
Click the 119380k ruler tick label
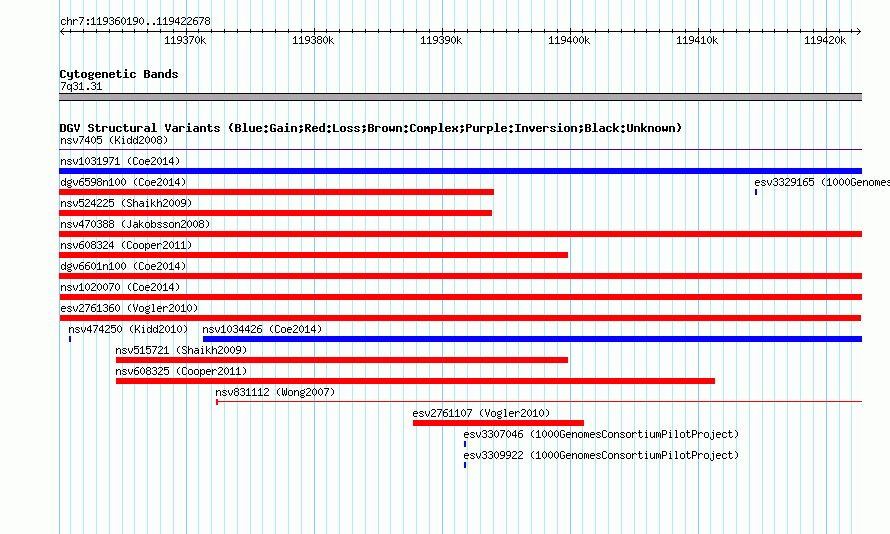[313, 40]
